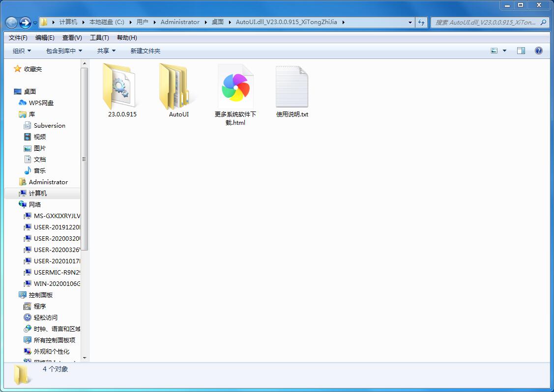Screen dimensions: 554x392
Task: Click 桌面 in the address breadcrumb
Action: coord(218,22)
